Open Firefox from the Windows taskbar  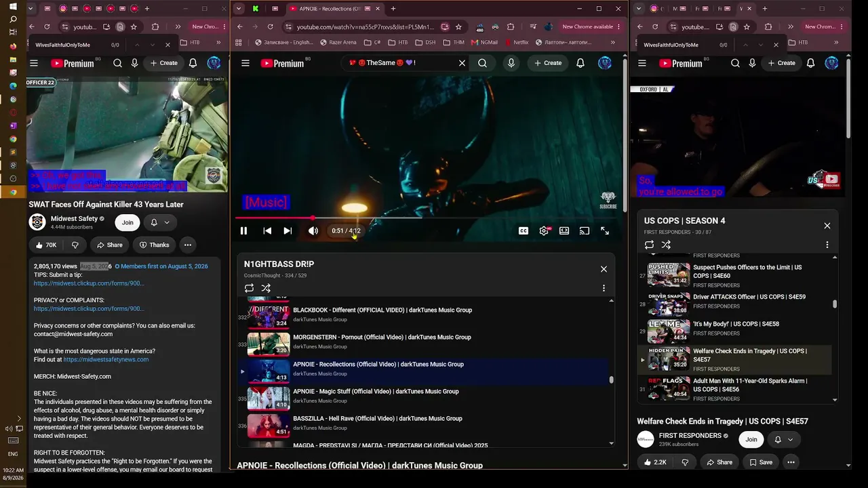point(13,47)
